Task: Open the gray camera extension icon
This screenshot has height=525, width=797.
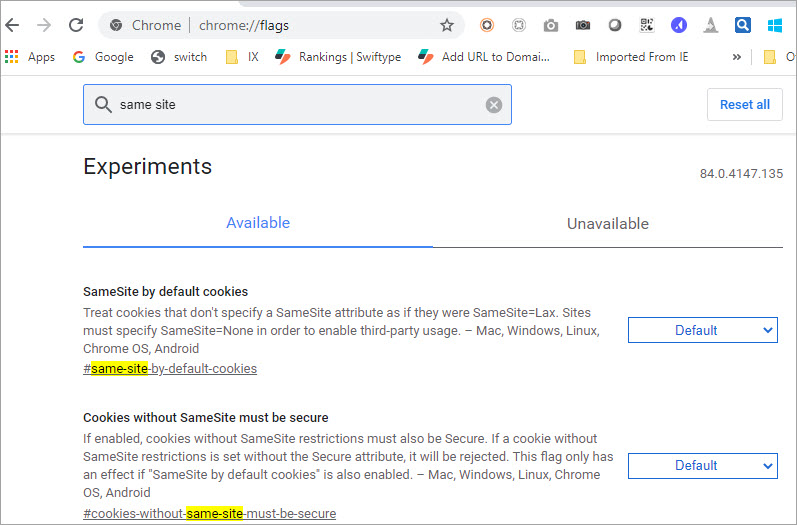Action: [550, 25]
